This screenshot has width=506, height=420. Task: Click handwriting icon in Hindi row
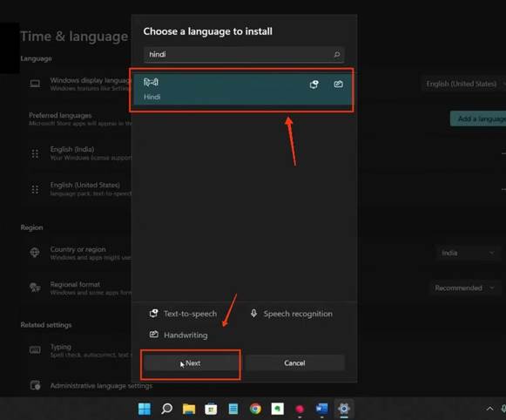pos(338,85)
